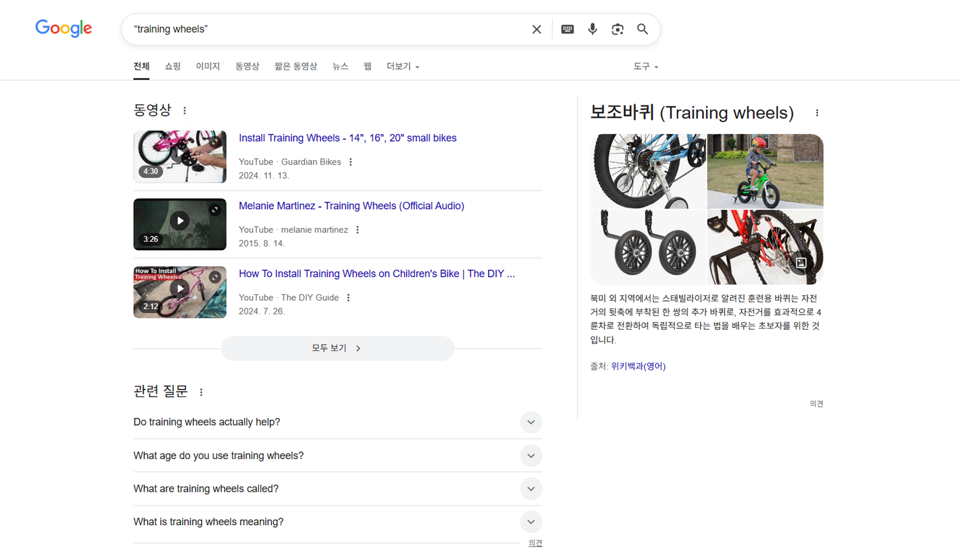Open three-dot menu beside knowledge panel title

click(817, 113)
